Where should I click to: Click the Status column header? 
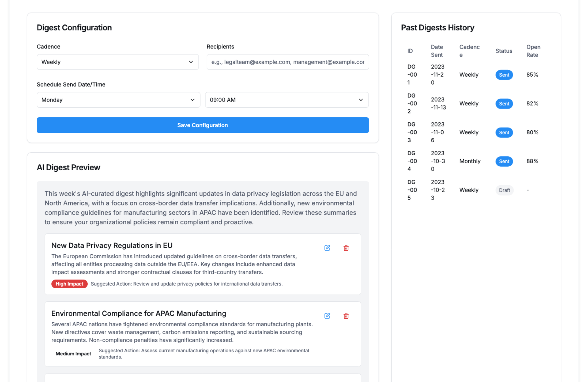pyautogui.click(x=504, y=51)
